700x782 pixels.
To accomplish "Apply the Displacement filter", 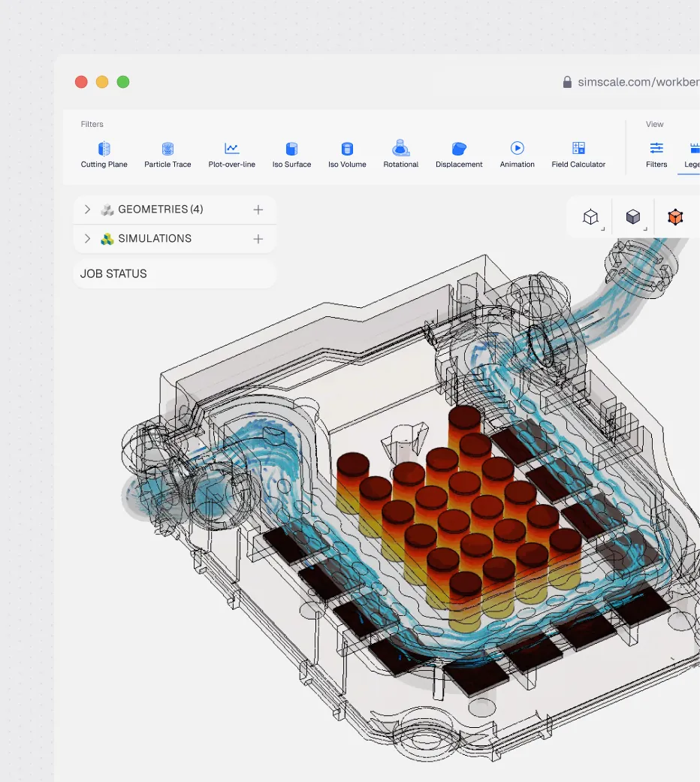I will pyautogui.click(x=459, y=155).
